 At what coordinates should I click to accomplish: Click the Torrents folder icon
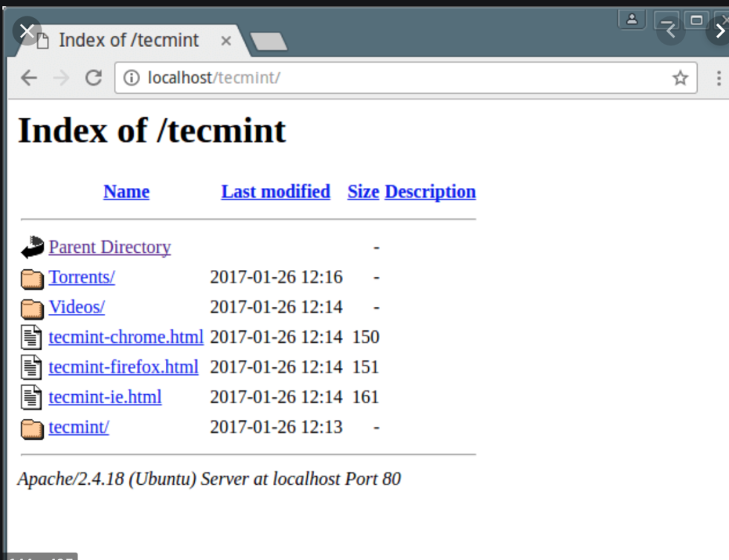32,278
